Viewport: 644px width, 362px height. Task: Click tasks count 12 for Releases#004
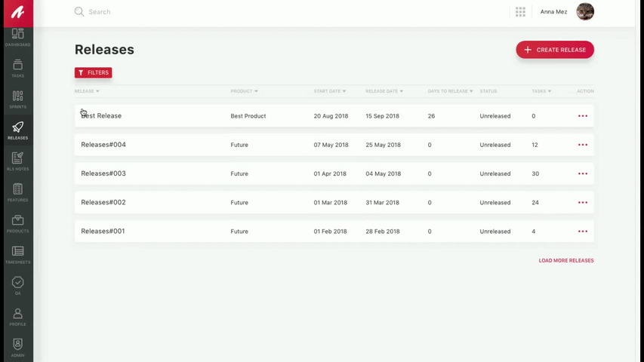(535, 145)
